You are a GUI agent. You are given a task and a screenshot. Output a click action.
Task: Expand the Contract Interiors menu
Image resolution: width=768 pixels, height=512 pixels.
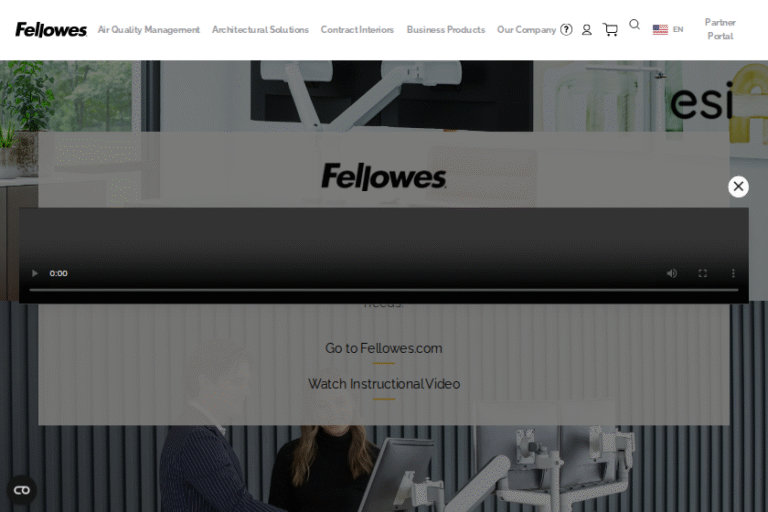point(357,30)
